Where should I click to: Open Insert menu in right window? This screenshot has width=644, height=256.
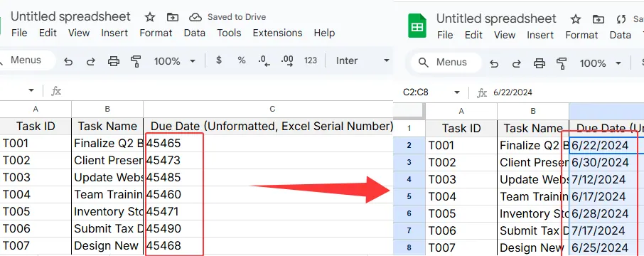coord(540,36)
